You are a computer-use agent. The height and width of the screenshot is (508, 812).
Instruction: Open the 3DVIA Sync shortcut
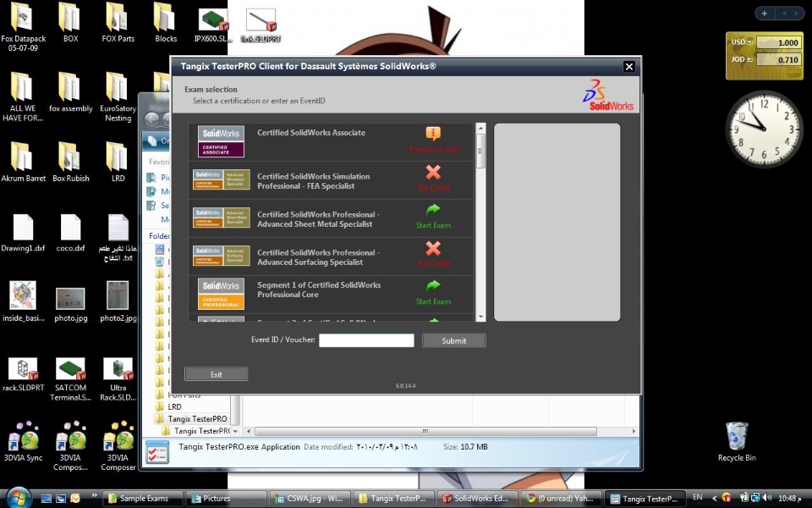click(x=24, y=442)
